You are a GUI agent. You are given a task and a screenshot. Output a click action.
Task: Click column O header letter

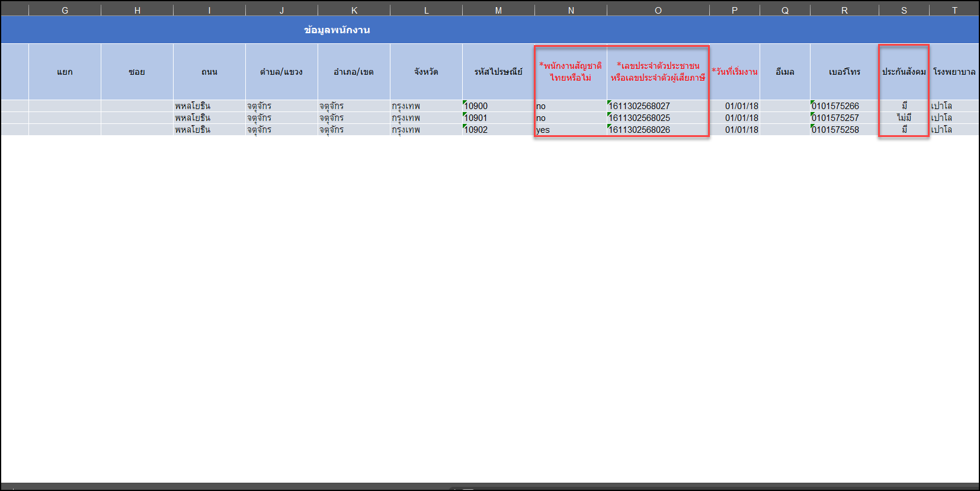click(658, 10)
